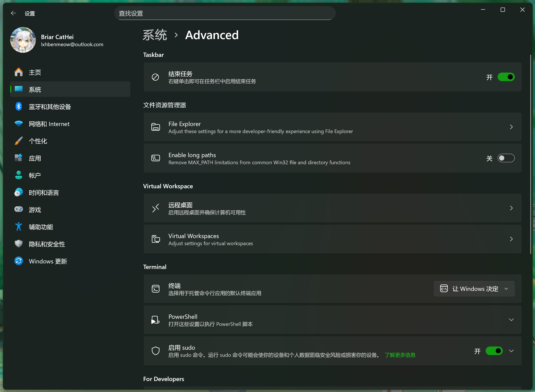Click the Wi-Fi network icon in sidebar
Screen dimensions: 535x392
tap(18, 124)
